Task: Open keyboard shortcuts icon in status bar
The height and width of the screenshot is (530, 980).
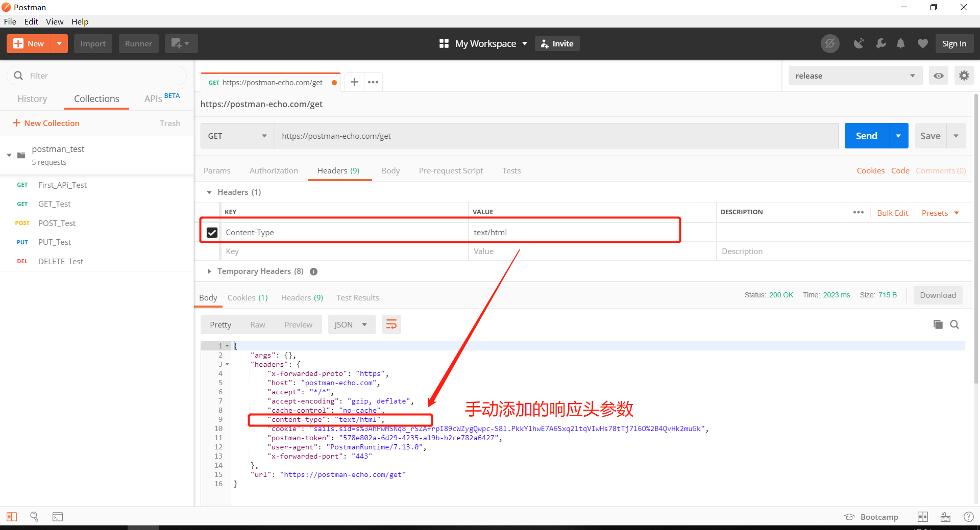Action: (x=945, y=517)
